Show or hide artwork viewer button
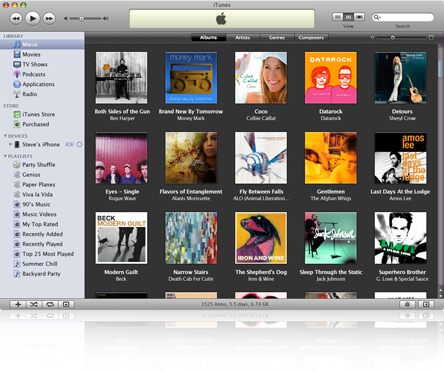The width and height of the screenshot is (444, 372). [x=66, y=304]
